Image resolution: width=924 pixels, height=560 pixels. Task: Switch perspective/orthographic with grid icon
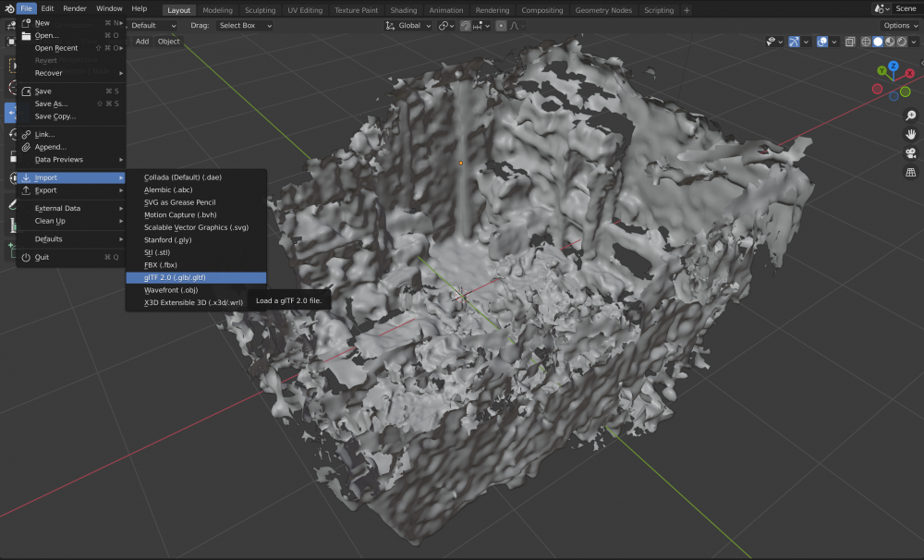[910, 172]
